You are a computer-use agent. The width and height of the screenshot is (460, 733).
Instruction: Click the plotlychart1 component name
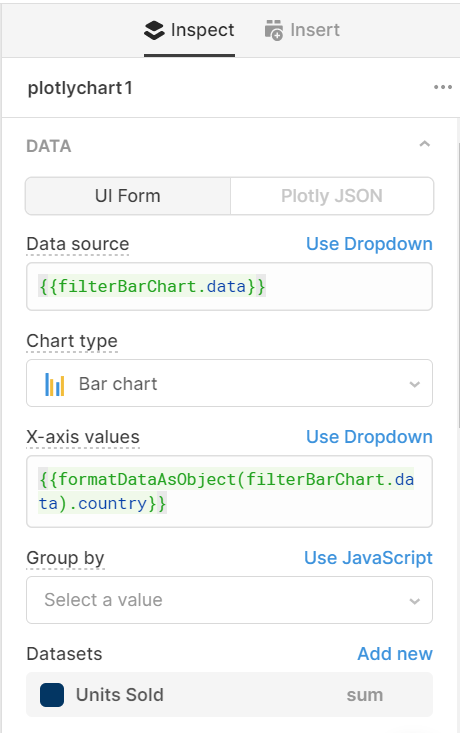[x=80, y=88]
